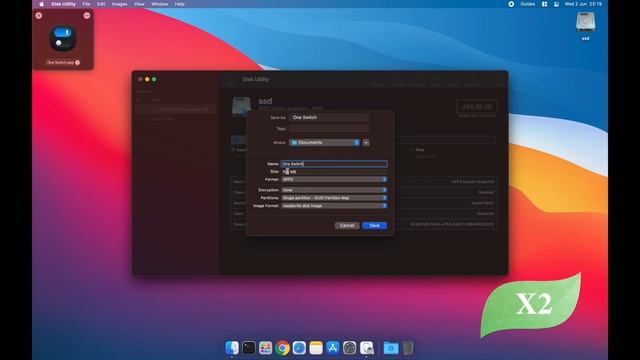Viewport: 640px width, 360px height.
Task: Open the App Store from the Dock
Action: pos(333,348)
